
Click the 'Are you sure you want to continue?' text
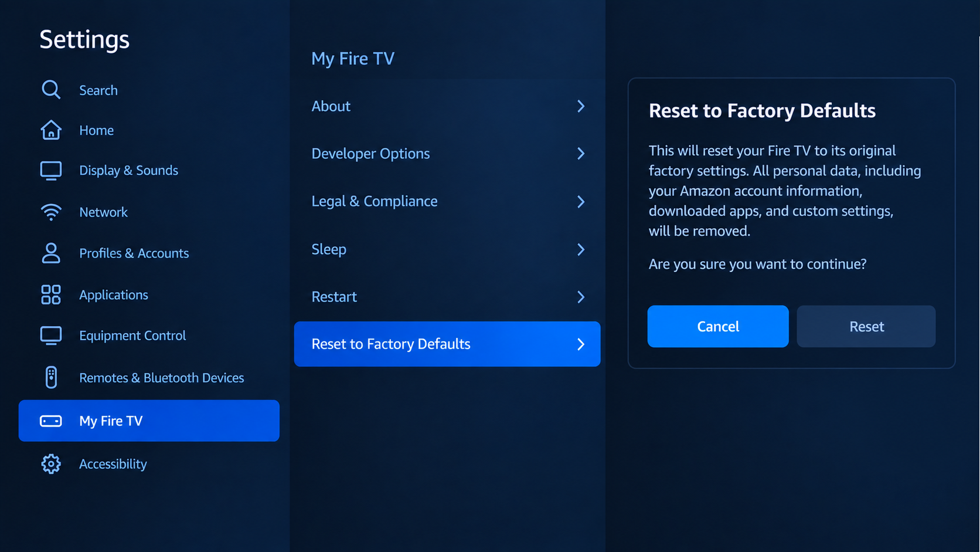point(757,264)
